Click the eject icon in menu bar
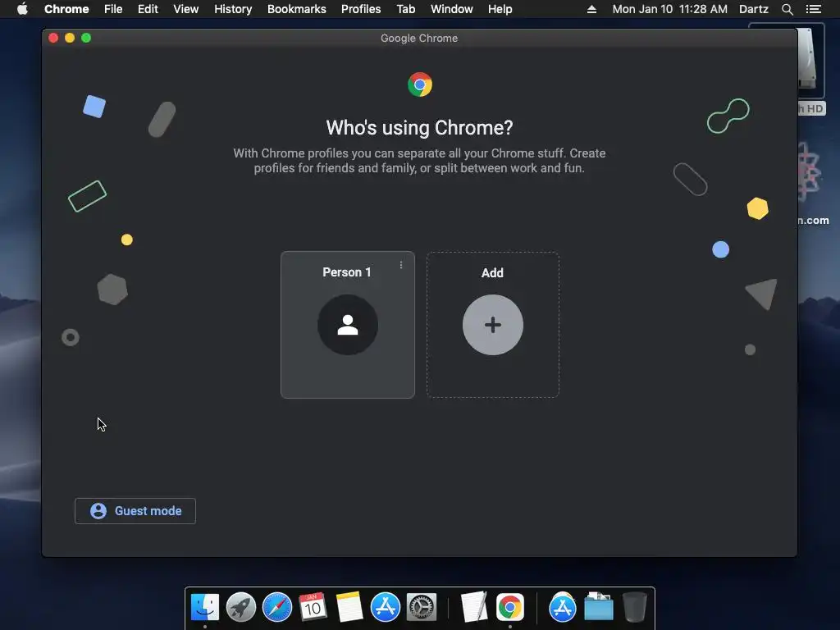The width and height of the screenshot is (840, 630). (591, 9)
